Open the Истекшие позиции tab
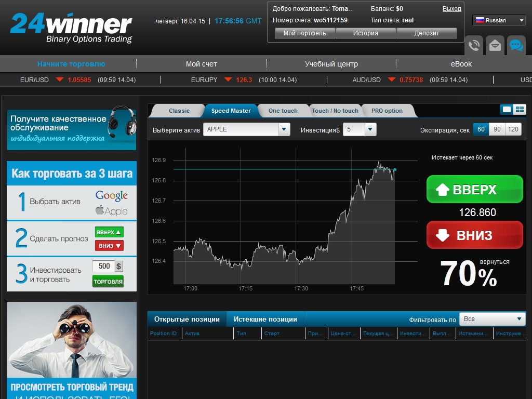The image size is (532, 399). click(265, 320)
